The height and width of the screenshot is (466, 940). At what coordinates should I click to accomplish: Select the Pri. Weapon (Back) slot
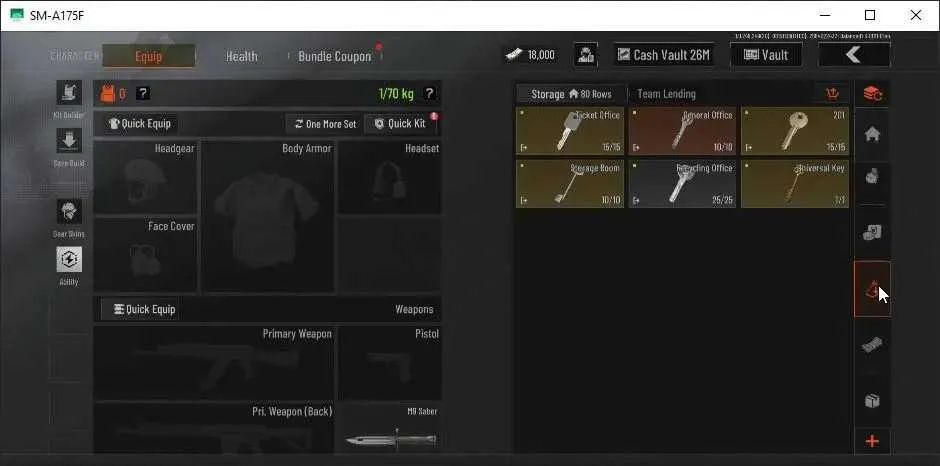pyautogui.click(x=215, y=428)
